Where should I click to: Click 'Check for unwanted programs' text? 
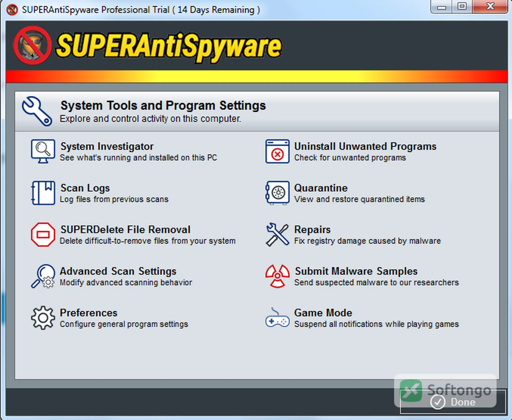pos(350,158)
